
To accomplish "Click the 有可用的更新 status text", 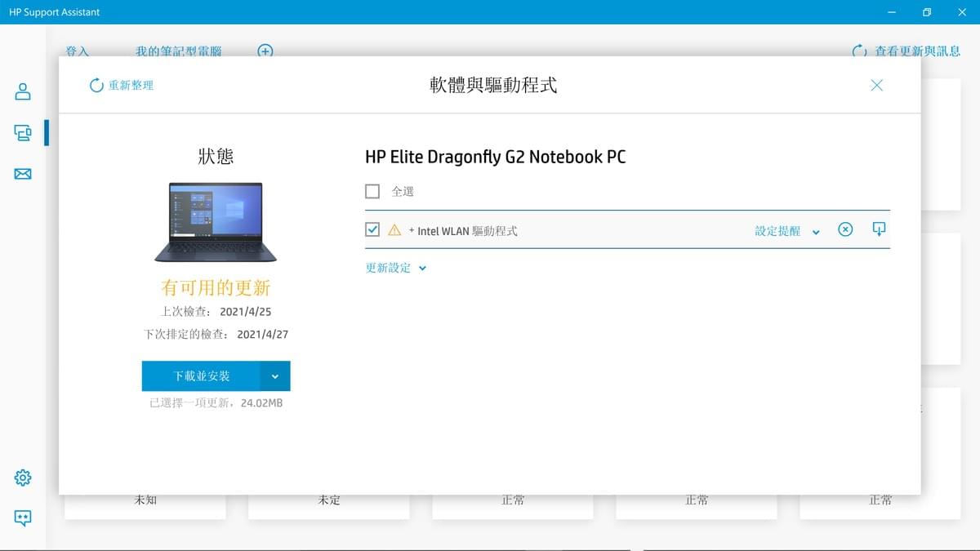I will 216,287.
